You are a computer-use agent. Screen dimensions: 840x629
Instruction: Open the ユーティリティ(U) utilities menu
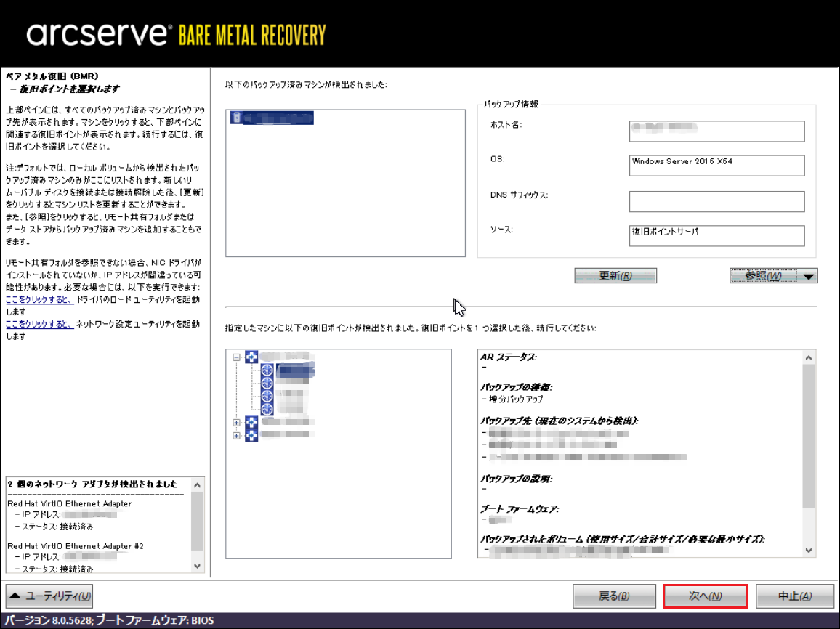pyautogui.click(x=49, y=596)
